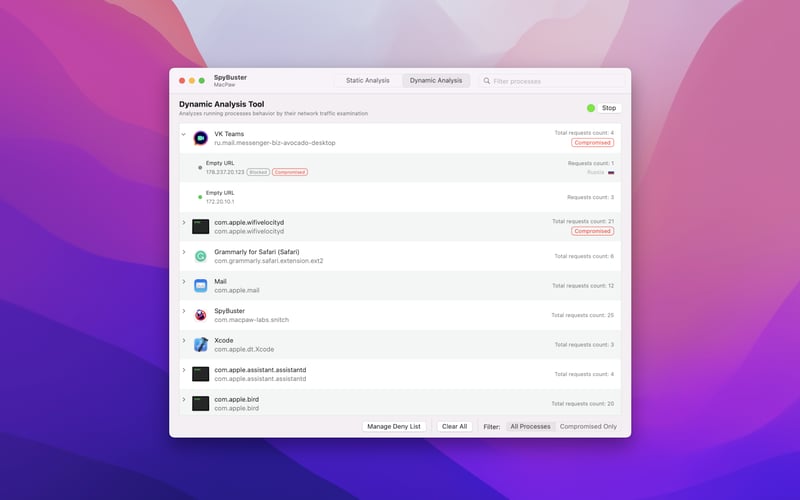The image size is (800, 500).
Task: Click the VK Teams app icon
Action: 201,138
